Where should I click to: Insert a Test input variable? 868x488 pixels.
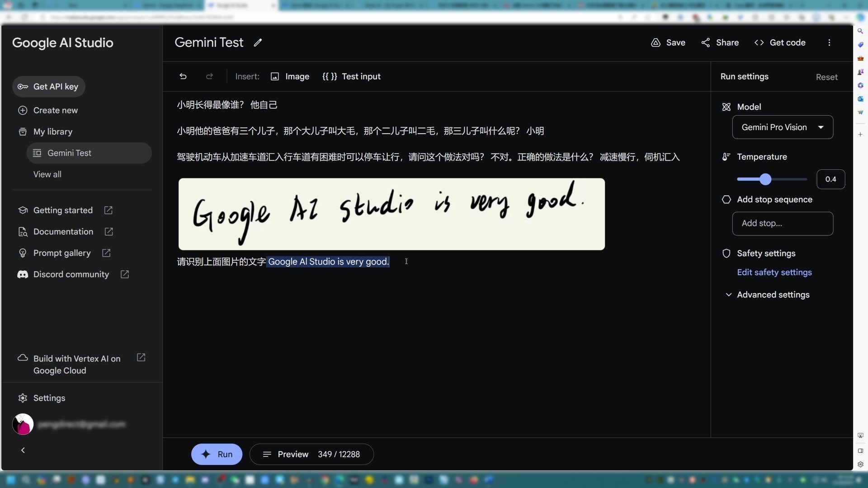pos(351,76)
